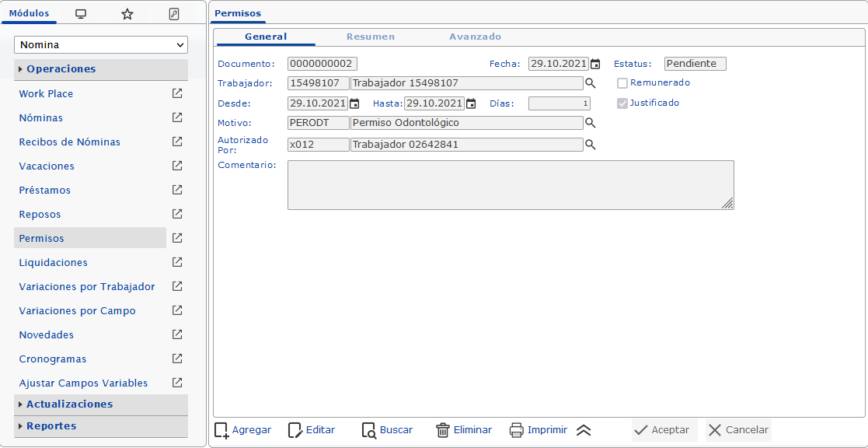Open Nóminas in new window icon
The image size is (868, 448).
click(x=177, y=117)
